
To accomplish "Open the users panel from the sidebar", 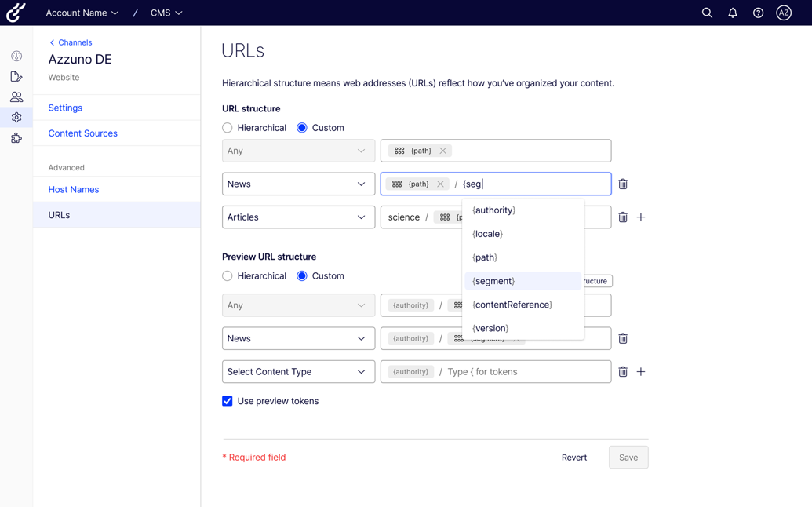I will 16,96.
